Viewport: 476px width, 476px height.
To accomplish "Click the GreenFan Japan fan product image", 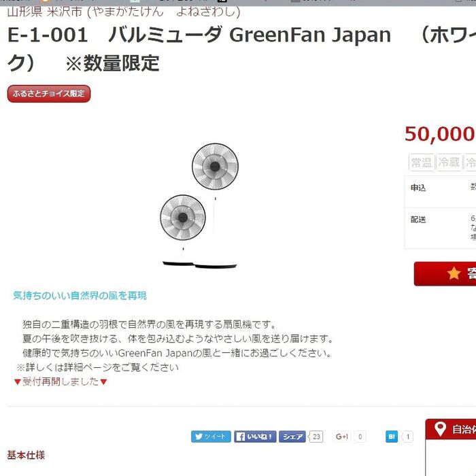I will click(199, 205).
